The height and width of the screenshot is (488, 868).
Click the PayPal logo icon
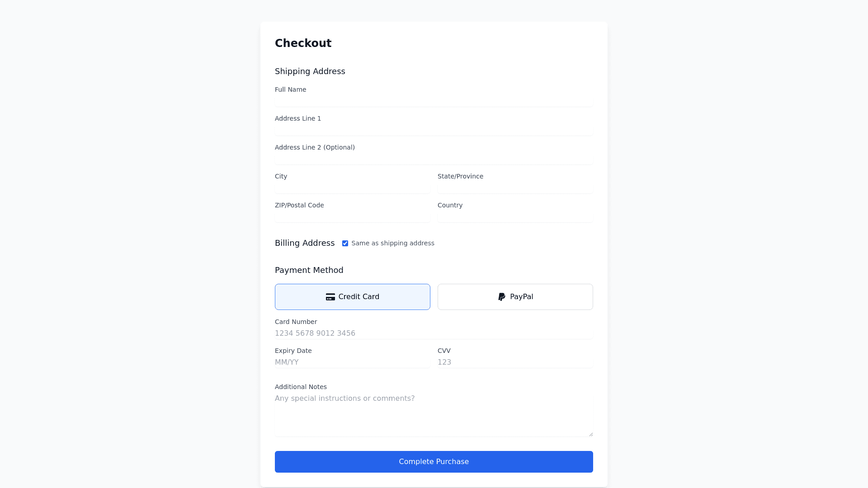(x=502, y=297)
